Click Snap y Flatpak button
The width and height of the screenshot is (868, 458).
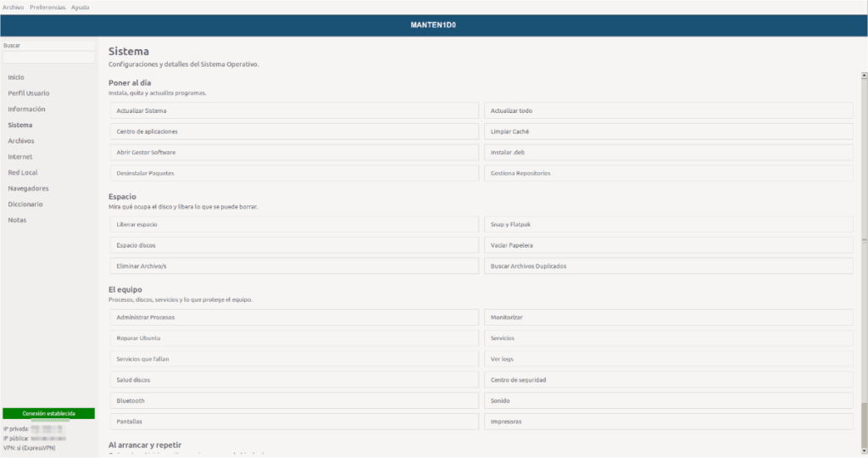point(668,224)
